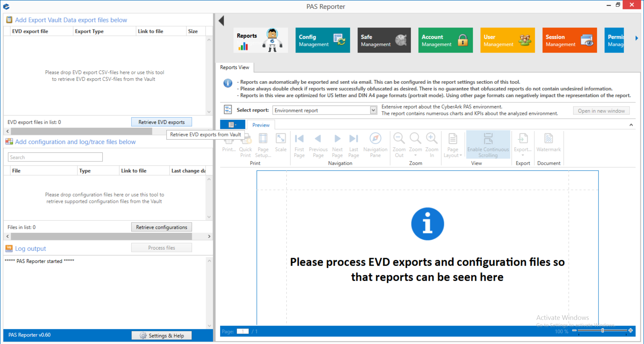Screen dimensions: 644x344
Task: Select the Preview ribbon tab
Action: coord(261,125)
